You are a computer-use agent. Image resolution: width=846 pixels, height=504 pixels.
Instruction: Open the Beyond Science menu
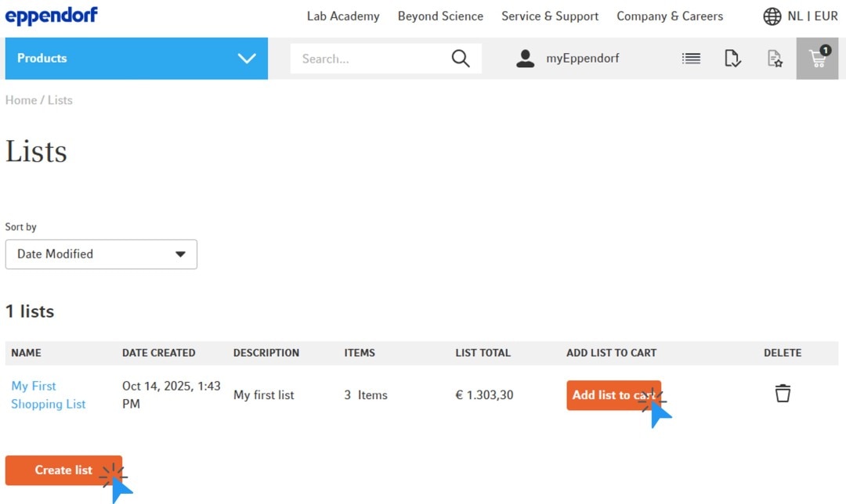440,16
